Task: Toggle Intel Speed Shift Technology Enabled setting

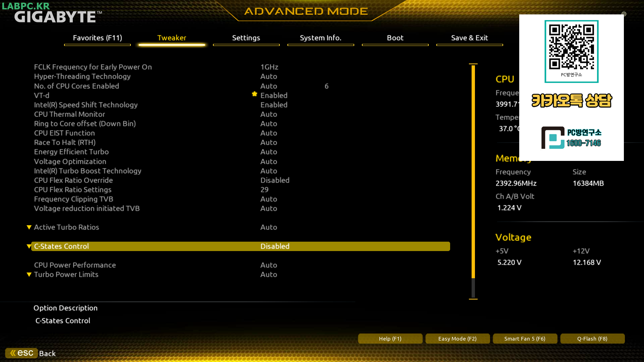Action: coord(274,105)
